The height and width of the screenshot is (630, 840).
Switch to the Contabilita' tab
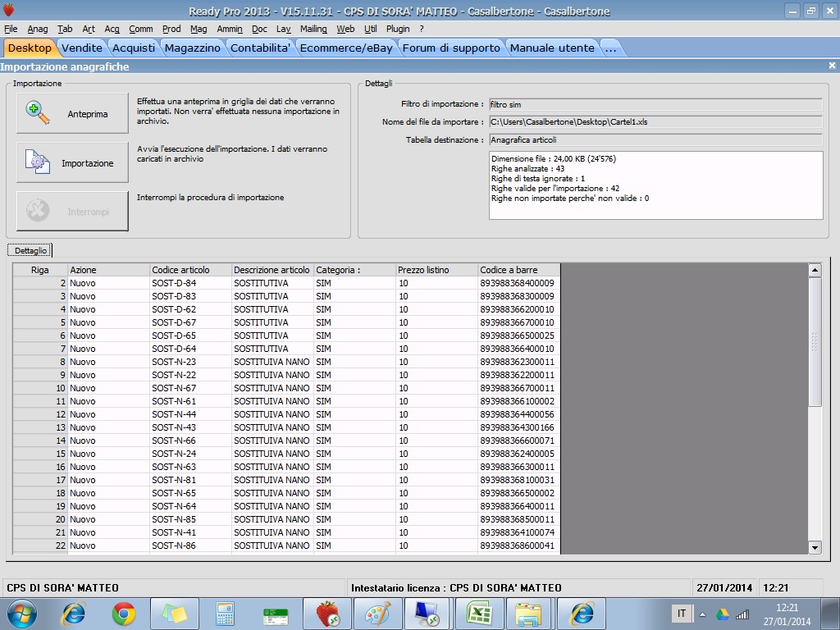260,48
